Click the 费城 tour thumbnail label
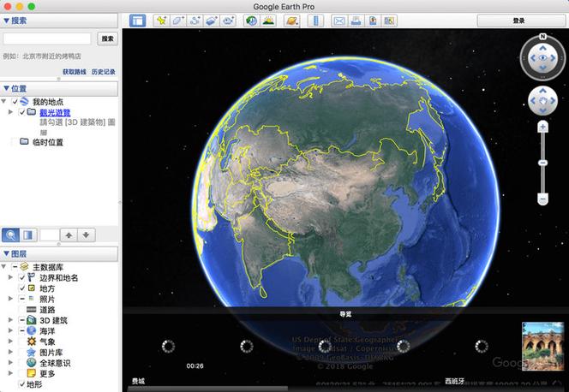This screenshot has width=569, height=392. click(x=138, y=381)
